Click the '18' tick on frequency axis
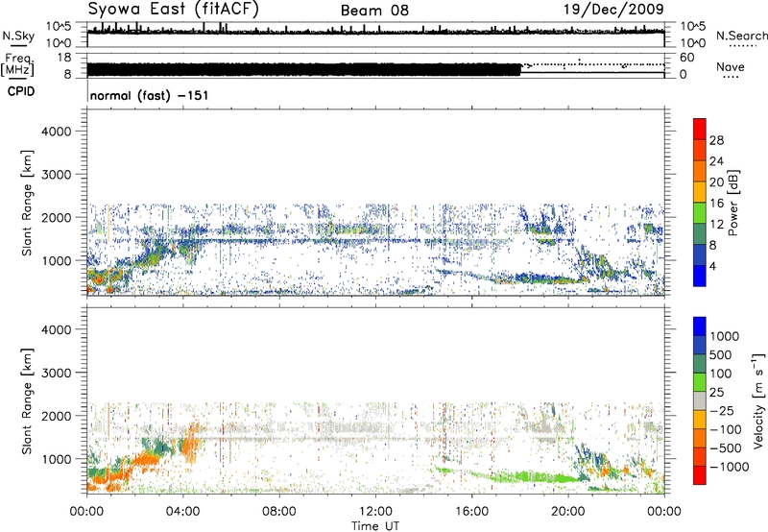The width and height of the screenshot is (768, 532). (x=64, y=58)
